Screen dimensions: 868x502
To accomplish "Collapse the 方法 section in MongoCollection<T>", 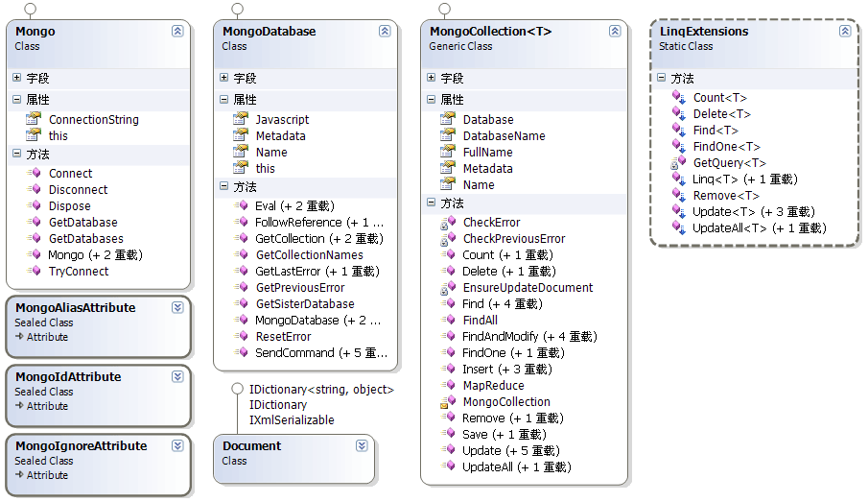I will [x=431, y=203].
